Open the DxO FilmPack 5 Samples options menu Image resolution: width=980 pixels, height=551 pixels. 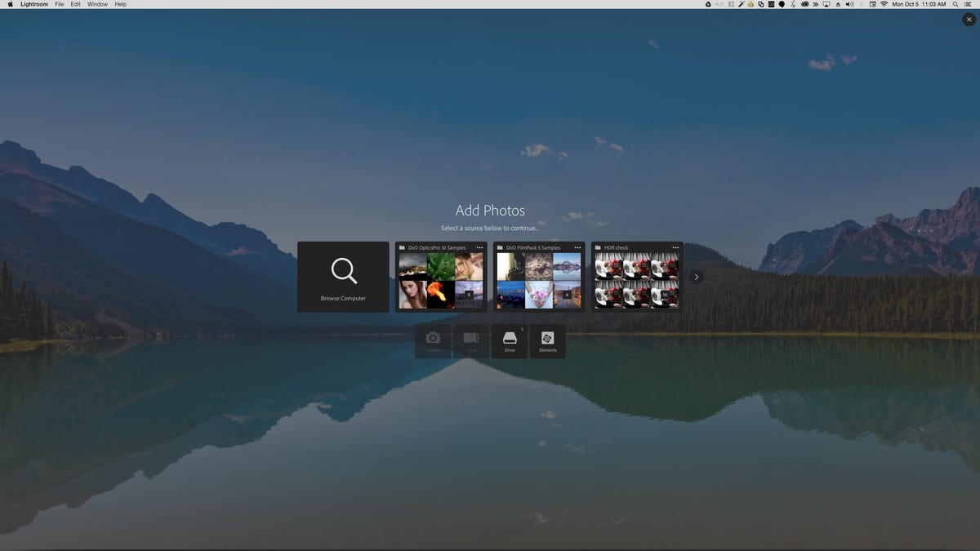click(x=577, y=247)
